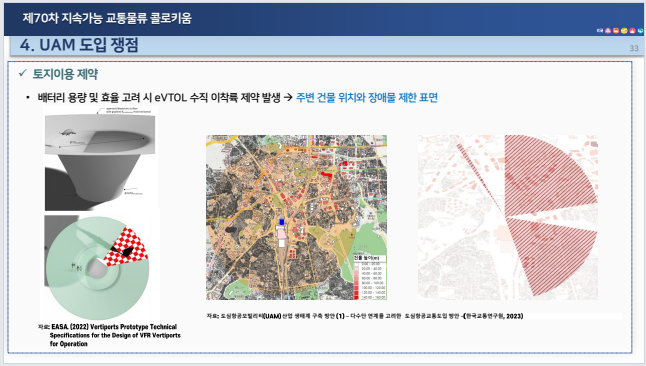Click the blue text '주변 건물 위치와 장애물 제한 표면'
Viewport: 646px width, 366px height.
[367, 98]
